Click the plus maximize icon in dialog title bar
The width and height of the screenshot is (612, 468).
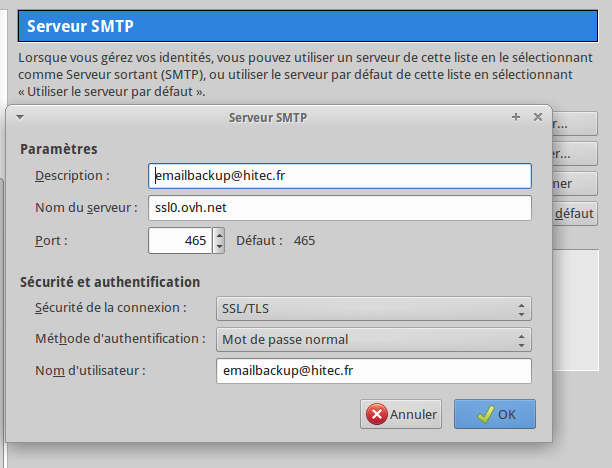516,117
